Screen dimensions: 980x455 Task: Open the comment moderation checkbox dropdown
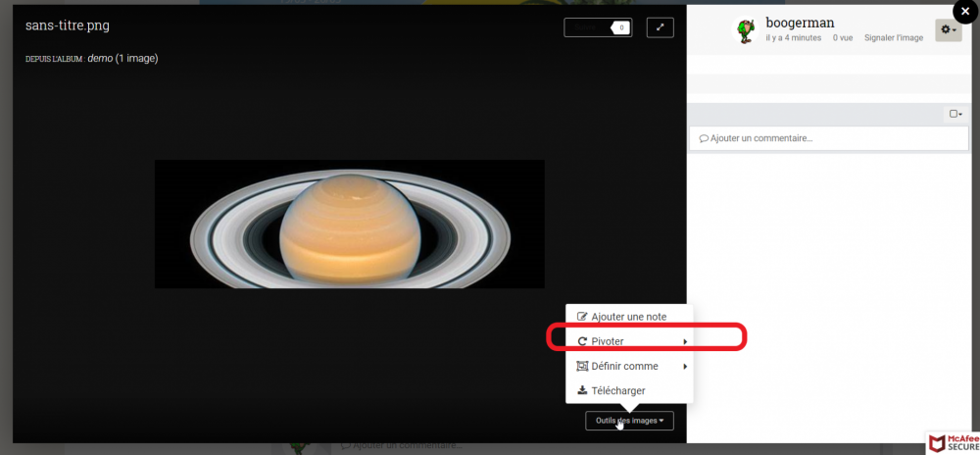click(x=955, y=114)
